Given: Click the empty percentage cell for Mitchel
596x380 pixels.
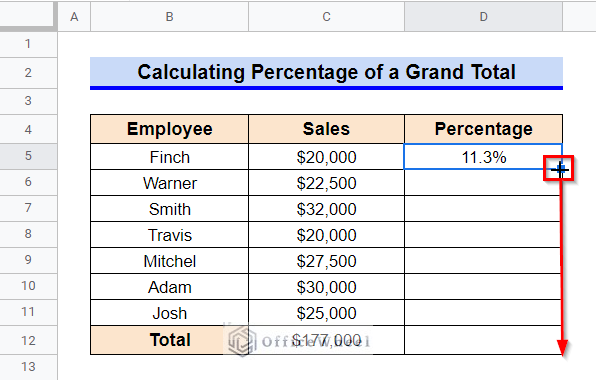Looking at the screenshot, I should pos(483,261).
